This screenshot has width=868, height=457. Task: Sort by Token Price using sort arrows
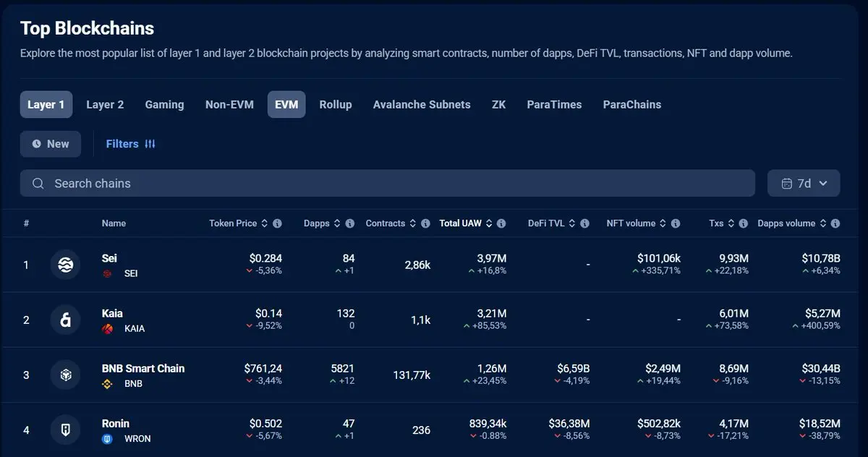click(265, 223)
